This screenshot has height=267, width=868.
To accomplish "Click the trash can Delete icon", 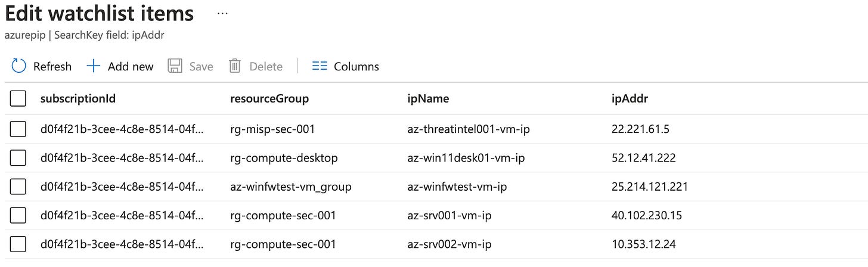I will click(235, 66).
